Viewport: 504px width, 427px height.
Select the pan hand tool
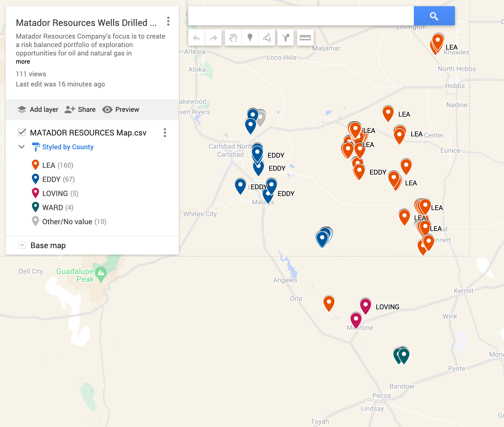[233, 37]
